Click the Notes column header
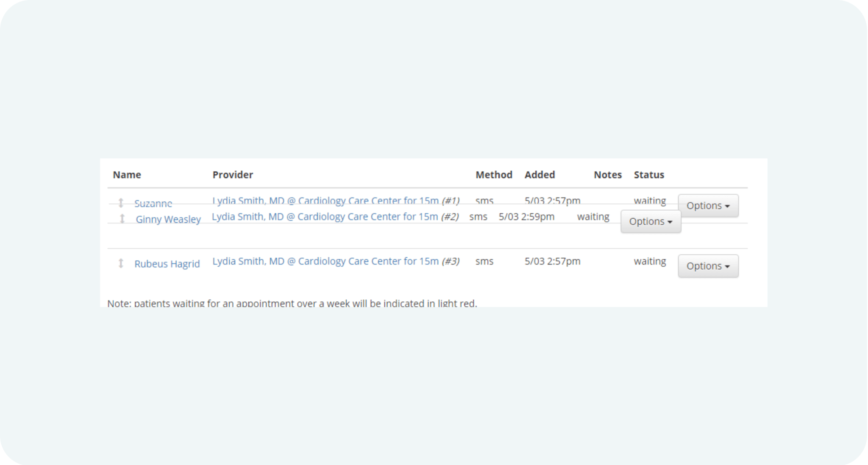 607,175
